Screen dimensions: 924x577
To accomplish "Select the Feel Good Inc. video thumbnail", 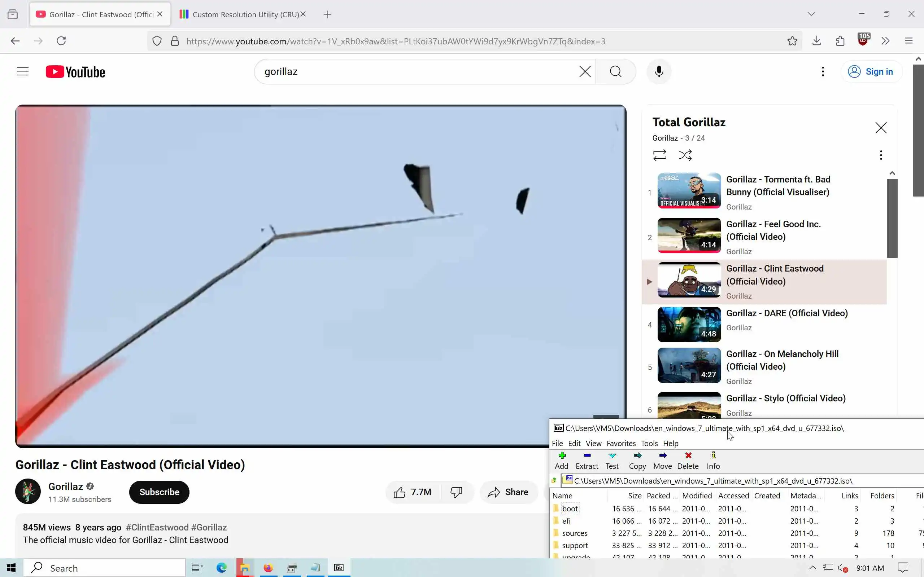I will point(689,235).
